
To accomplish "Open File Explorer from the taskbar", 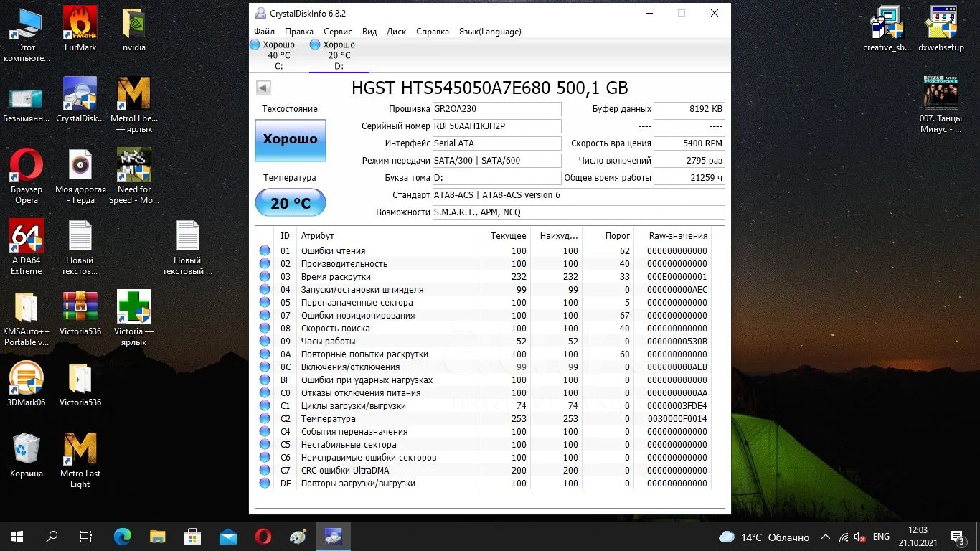I will [158, 536].
